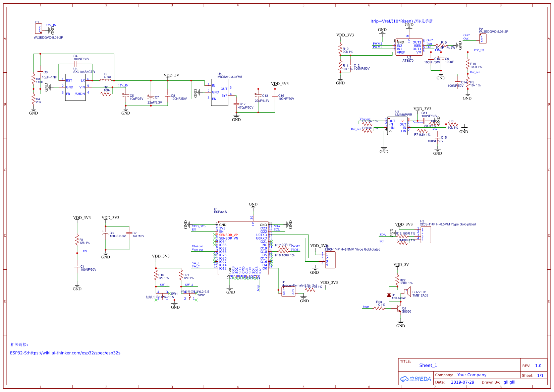The image size is (554, 392).
Task: Click the C1 100NF/50V capacitor symbol
Action: point(77,266)
